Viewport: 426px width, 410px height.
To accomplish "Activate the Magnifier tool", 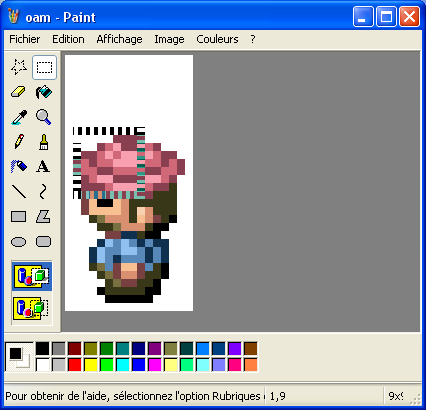I will tap(44, 117).
